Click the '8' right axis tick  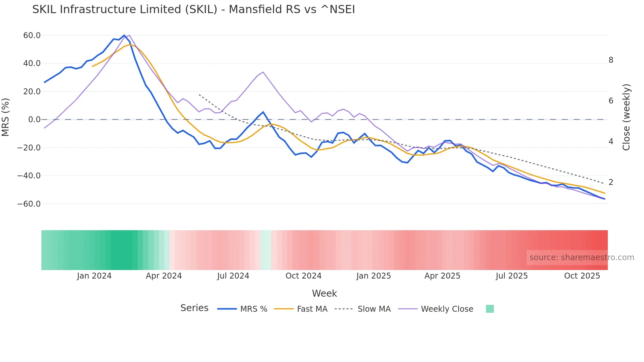click(x=611, y=60)
